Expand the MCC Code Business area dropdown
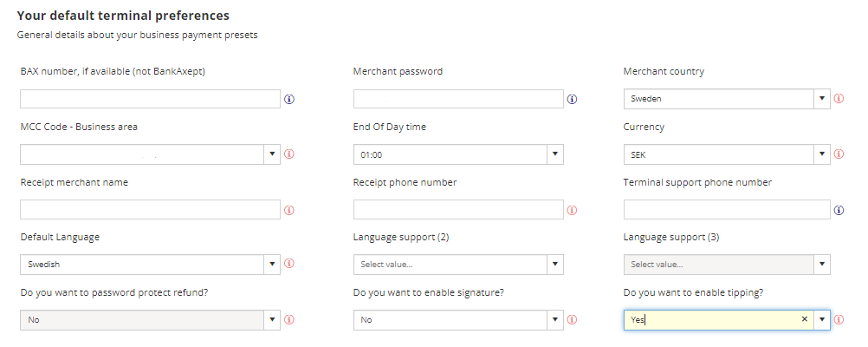 pos(272,154)
